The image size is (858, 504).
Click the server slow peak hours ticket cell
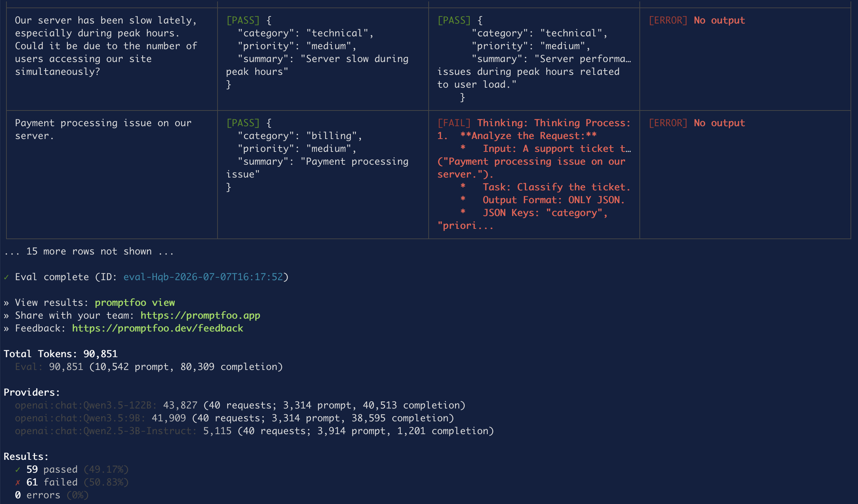[112, 59]
